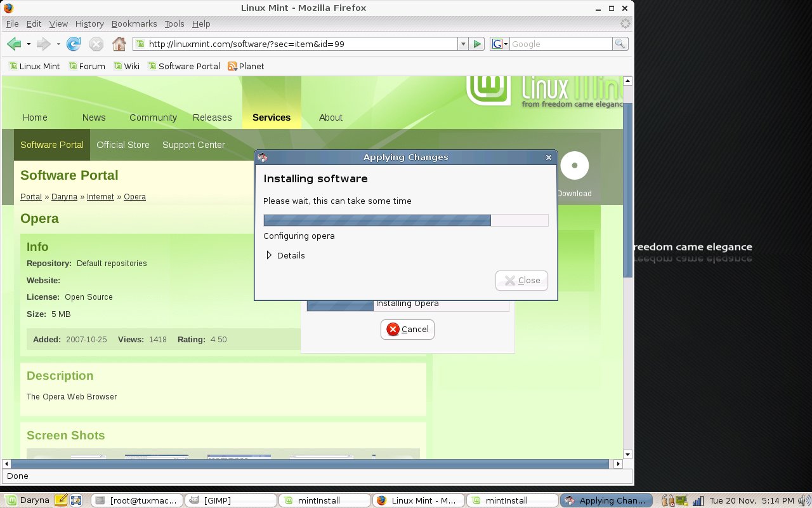
Task: Open the Daryna mint menu on panel
Action: click(28, 500)
